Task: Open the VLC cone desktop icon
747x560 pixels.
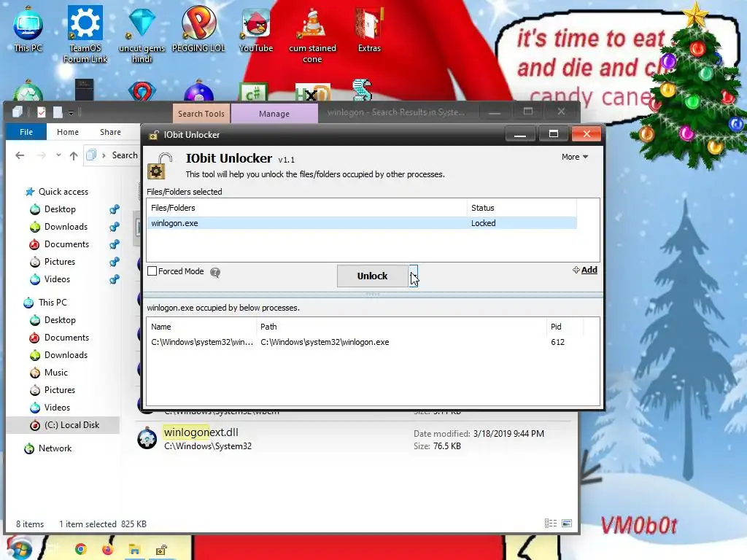Action: pyautogui.click(x=312, y=36)
